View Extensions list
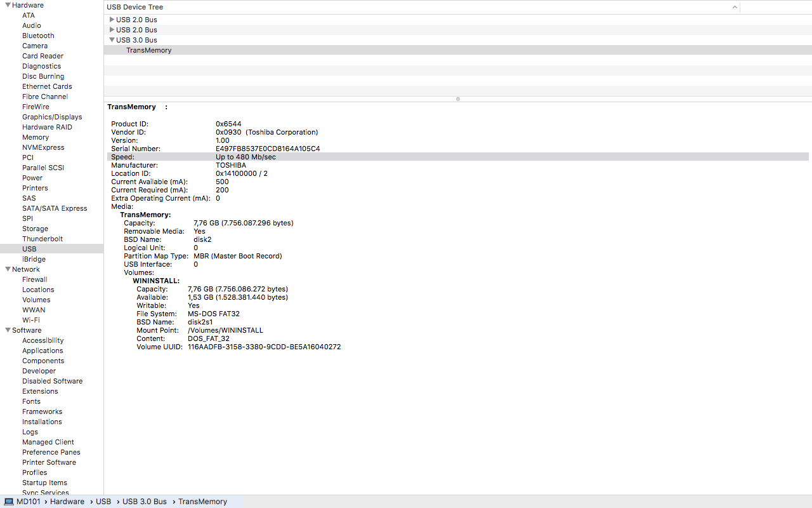This screenshot has height=508, width=812. point(40,391)
